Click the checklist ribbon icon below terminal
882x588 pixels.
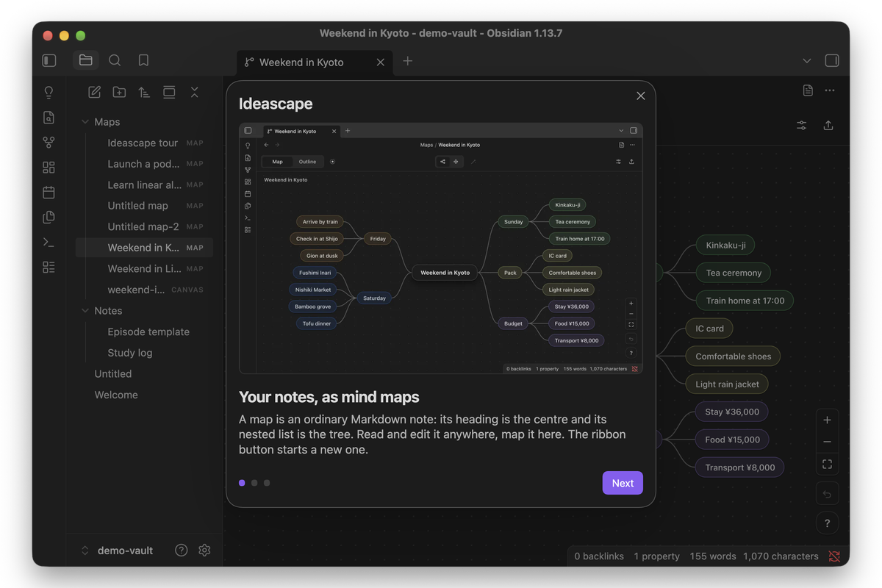pyautogui.click(x=49, y=268)
